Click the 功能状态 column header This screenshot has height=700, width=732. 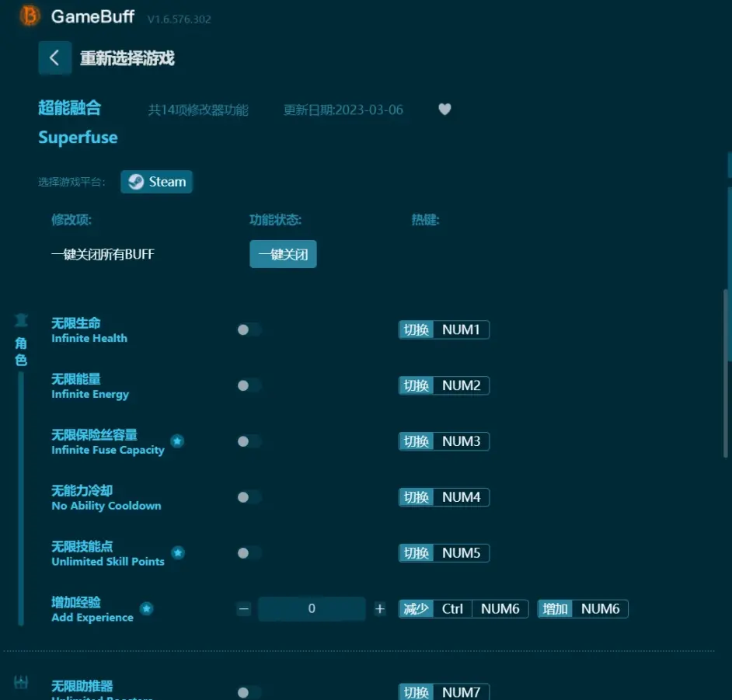(275, 220)
